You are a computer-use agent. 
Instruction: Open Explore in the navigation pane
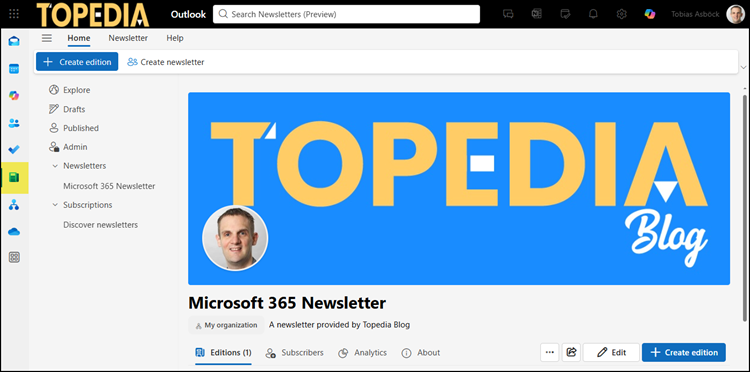click(x=69, y=90)
